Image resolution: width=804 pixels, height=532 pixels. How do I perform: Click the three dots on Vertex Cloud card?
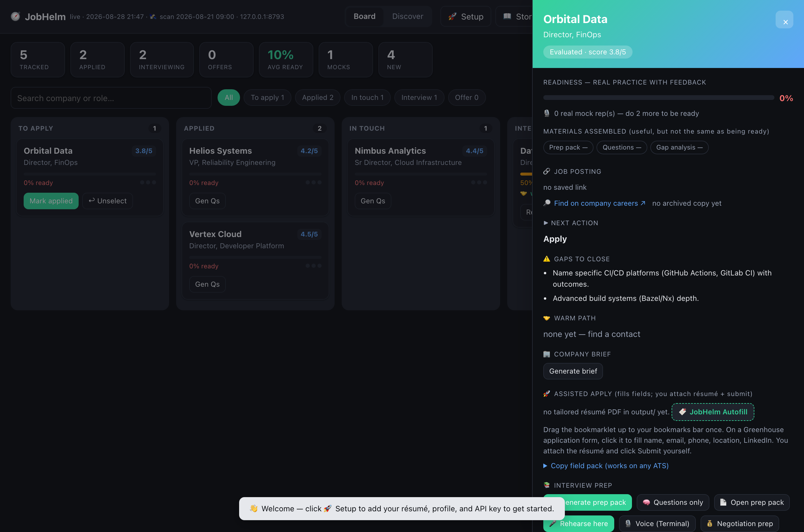(313, 266)
